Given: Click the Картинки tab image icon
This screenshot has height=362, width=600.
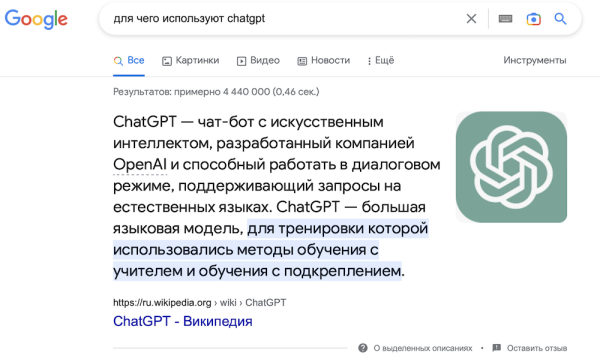Looking at the screenshot, I should [167, 61].
